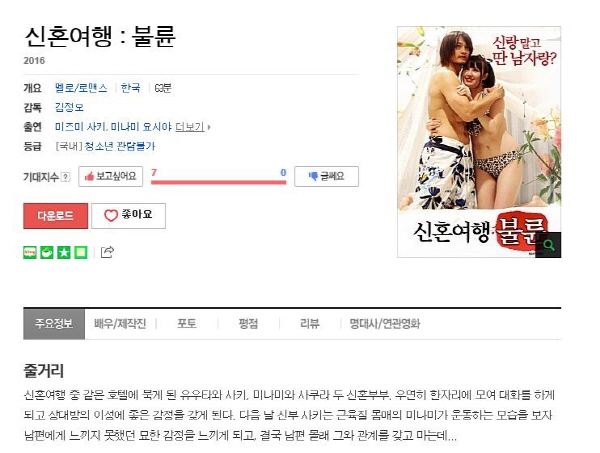Click the magnifier icon on the poster

click(x=548, y=245)
